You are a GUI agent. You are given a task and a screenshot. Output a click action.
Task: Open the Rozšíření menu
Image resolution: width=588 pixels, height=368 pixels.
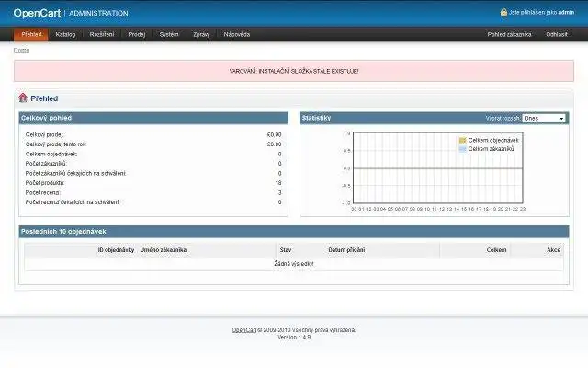(102, 34)
